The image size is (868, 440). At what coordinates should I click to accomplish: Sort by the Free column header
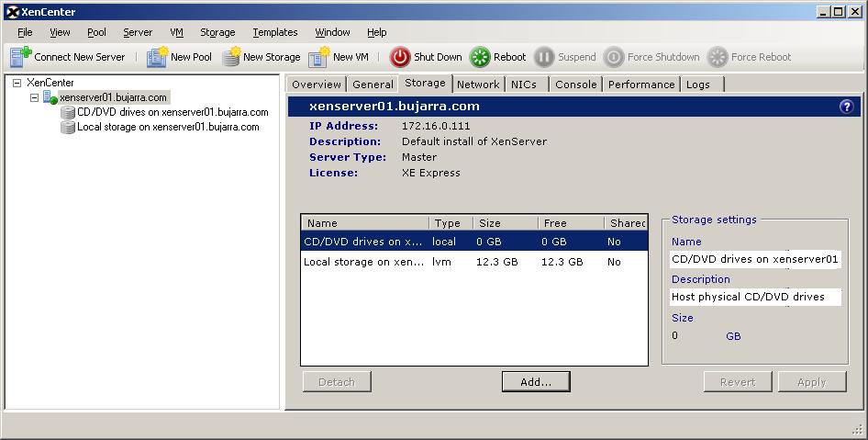(x=572, y=223)
